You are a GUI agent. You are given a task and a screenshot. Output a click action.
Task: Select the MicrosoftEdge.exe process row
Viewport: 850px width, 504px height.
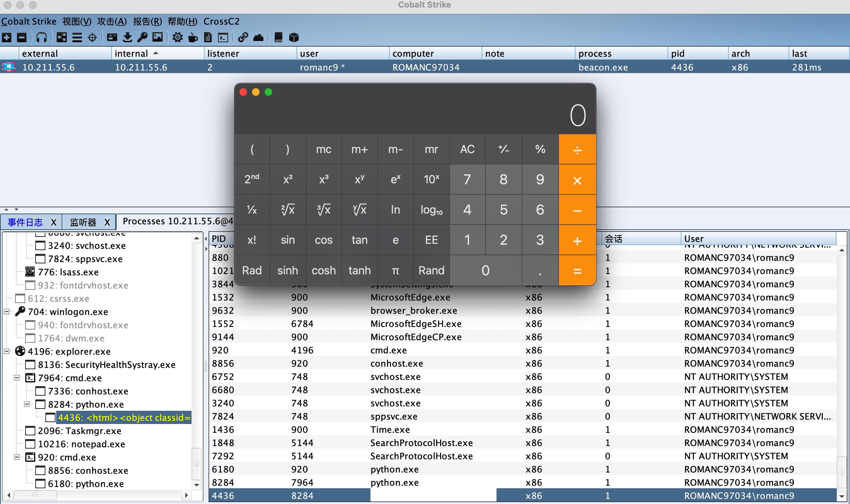pos(522,297)
